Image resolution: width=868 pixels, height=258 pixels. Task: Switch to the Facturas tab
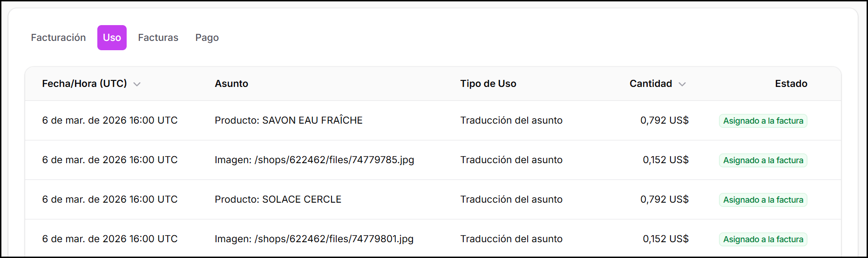pos(158,38)
